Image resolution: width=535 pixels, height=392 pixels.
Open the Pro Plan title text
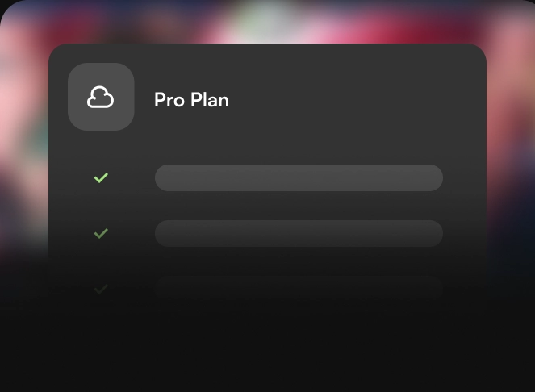pyautogui.click(x=191, y=100)
